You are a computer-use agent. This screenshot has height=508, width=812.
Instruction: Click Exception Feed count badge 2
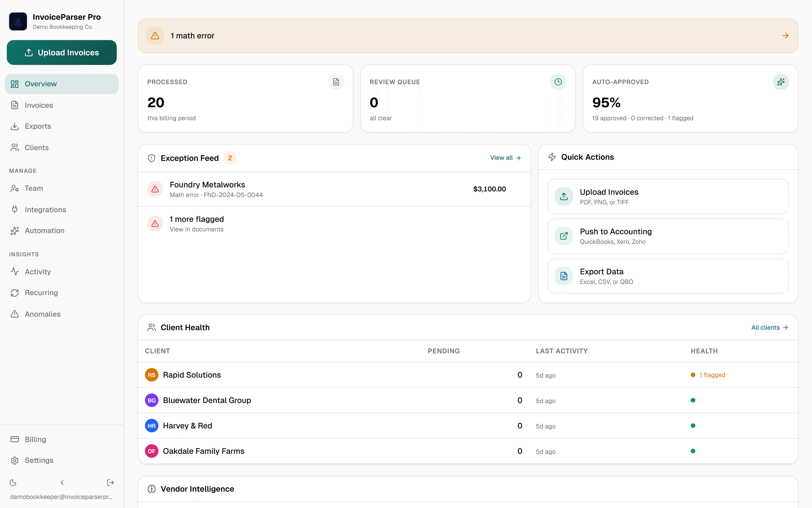click(230, 158)
